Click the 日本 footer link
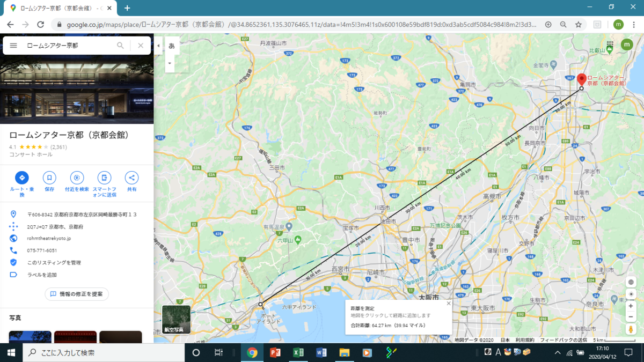This screenshot has width=644, height=362. (505, 340)
